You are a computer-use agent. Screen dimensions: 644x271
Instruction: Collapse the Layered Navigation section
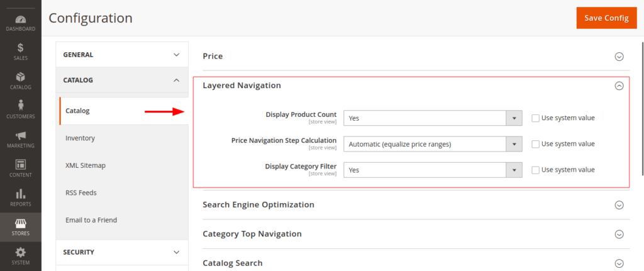coord(619,86)
